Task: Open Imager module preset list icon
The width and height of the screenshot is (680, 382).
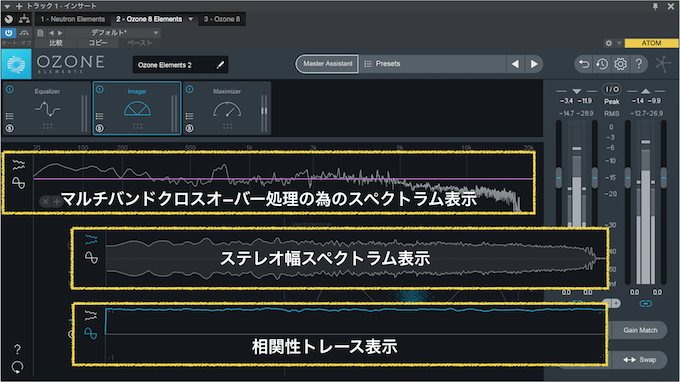Action: tap(99, 116)
